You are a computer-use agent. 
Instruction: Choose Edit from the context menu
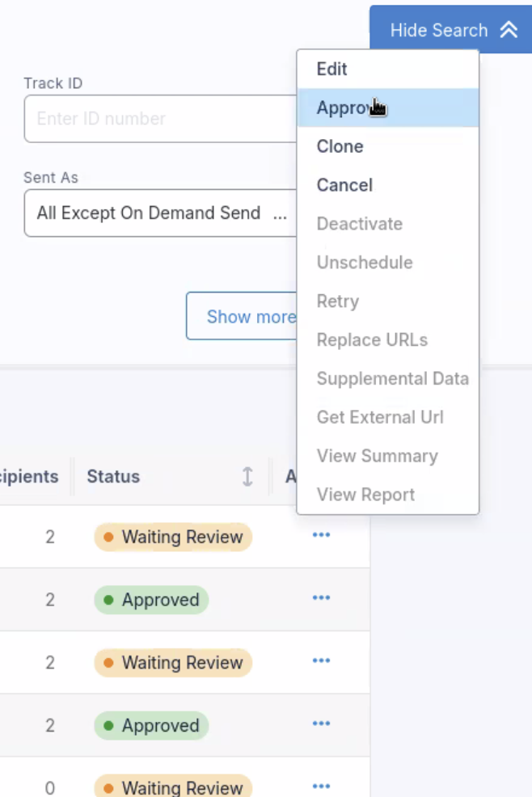[x=331, y=70]
